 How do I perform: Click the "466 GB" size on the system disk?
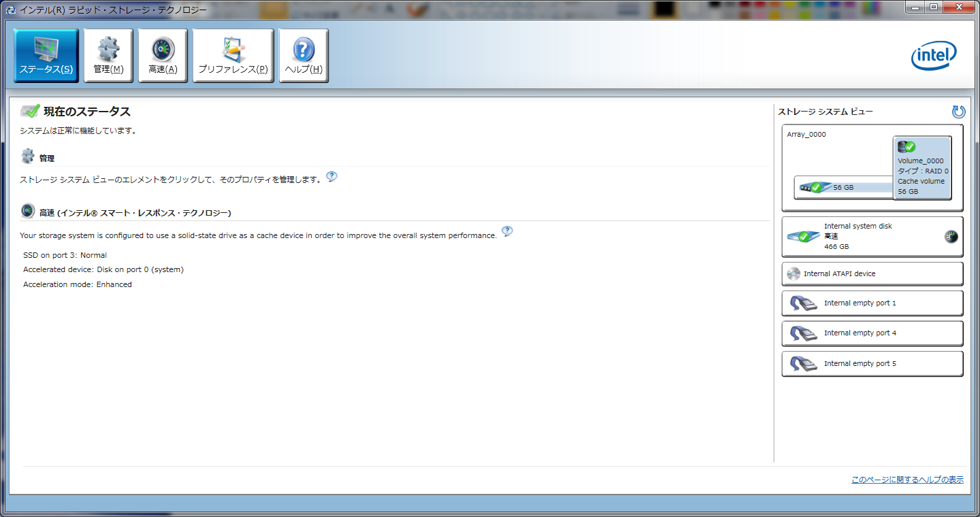[x=836, y=247]
